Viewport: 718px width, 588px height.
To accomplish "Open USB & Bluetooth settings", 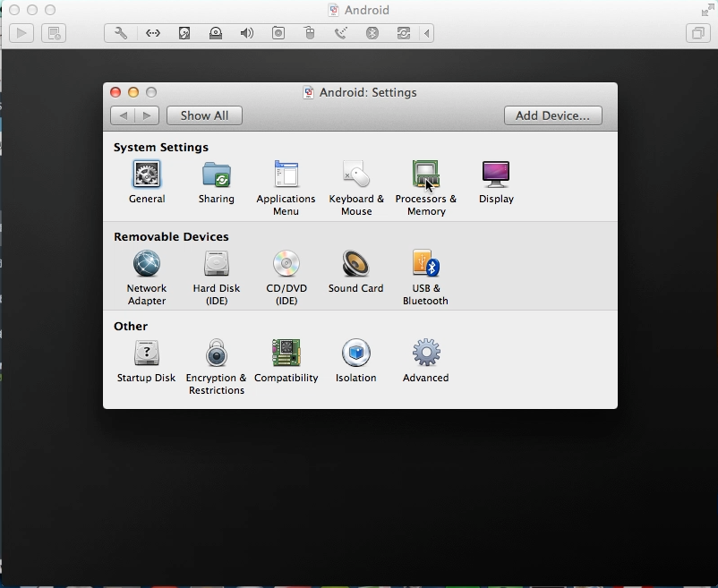I will coord(425,277).
